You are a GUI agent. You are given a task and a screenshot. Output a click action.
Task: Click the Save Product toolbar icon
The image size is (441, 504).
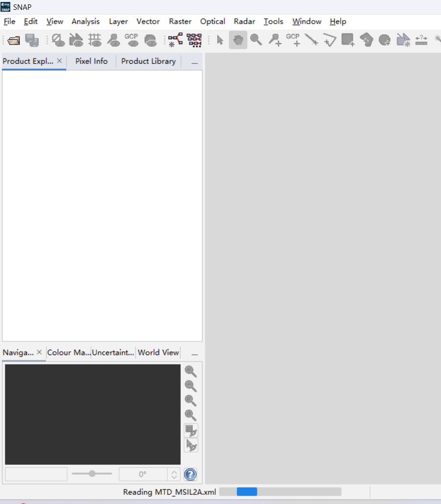32,40
